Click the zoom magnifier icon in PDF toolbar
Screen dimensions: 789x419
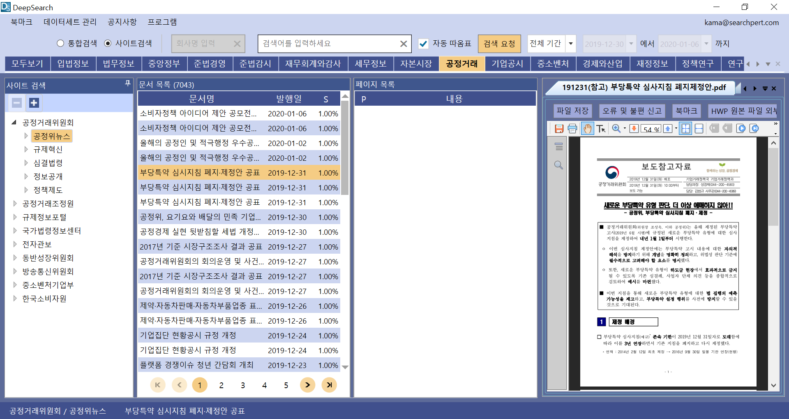pyautogui.click(x=617, y=129)
